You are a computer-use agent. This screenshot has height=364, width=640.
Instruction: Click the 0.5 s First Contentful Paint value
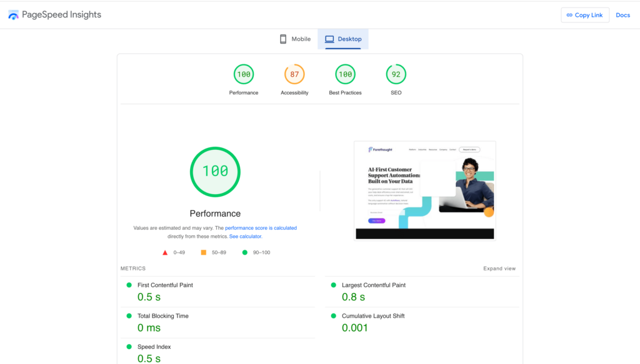[149, 297]
